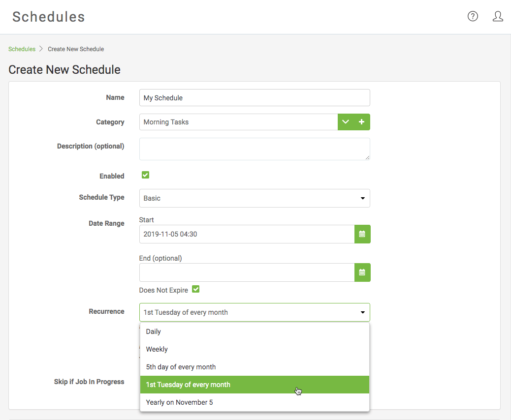Open the user account icon
This screenshot has height=420, width=511.
(498, 16)
